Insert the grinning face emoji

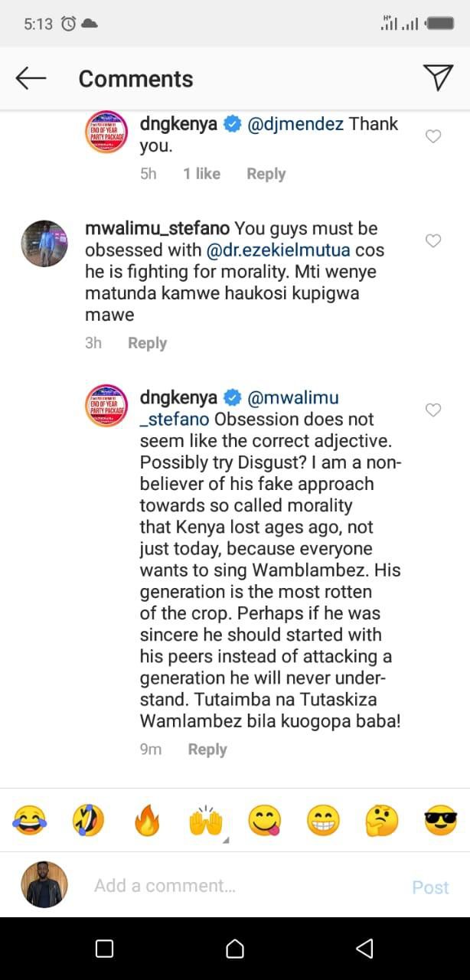point(323,821)
